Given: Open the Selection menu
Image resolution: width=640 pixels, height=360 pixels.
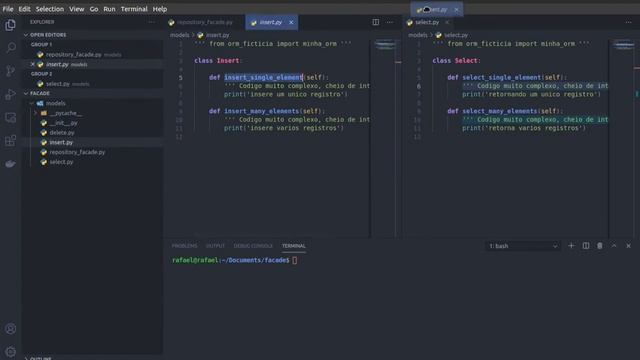Looking at the screenshot, I should click(x=50, y=9).
